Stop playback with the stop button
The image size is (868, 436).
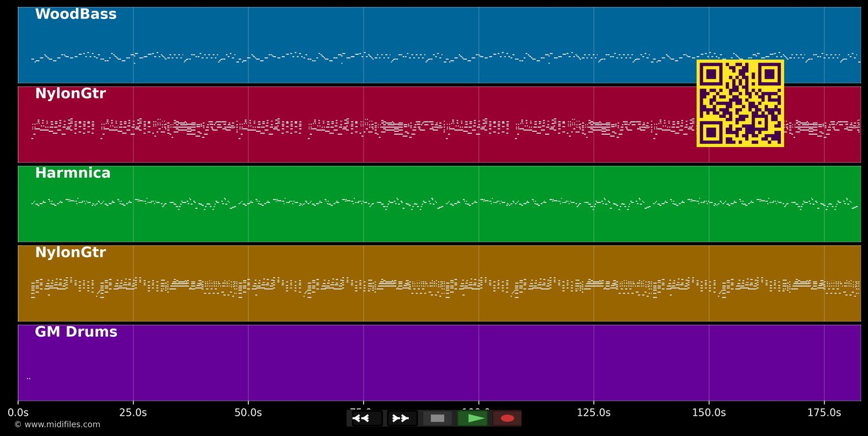tap(437, 418)
